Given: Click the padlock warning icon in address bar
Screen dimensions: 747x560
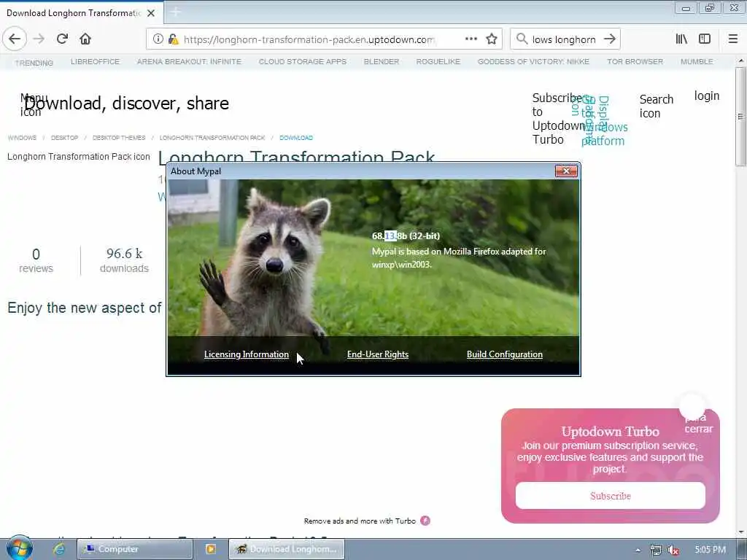Looking at the screenshot, I should point(174,39).
